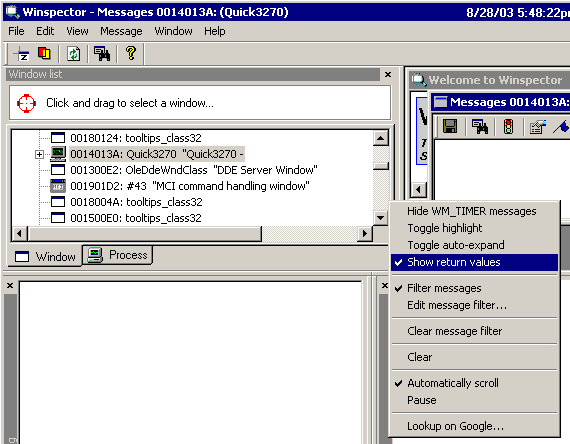Click the window tree horizontal scrollbar thumb
The width and height of the screenshot is (570, 444).
coord(145,233)
